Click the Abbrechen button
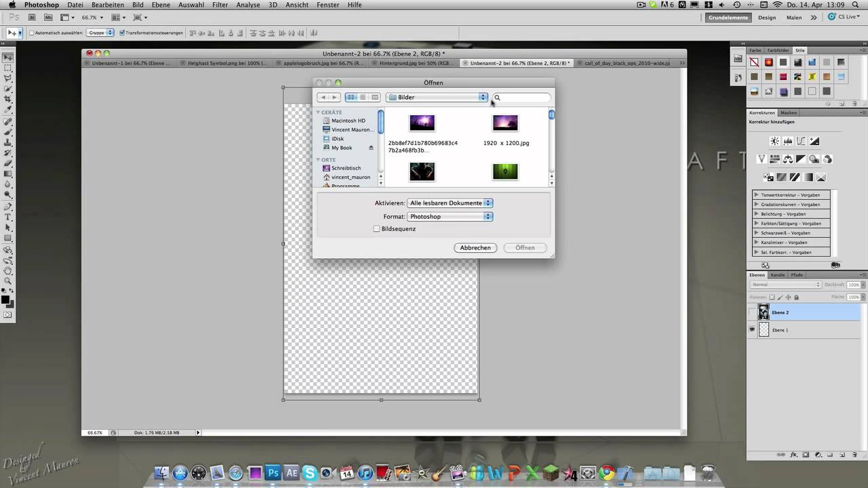 tap(475, 248)
